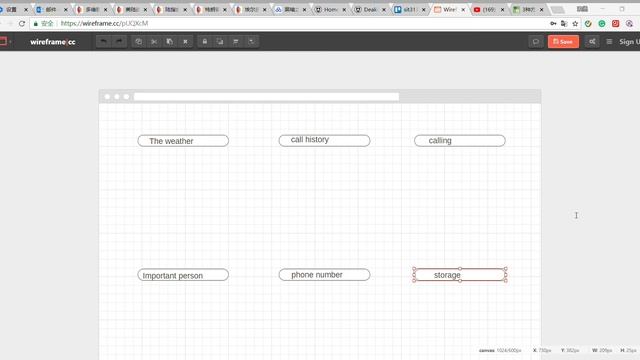This screenshot has height=360, width=640.
Task: Open the hamburger menu icon
Action: click(x=609, y=42)
